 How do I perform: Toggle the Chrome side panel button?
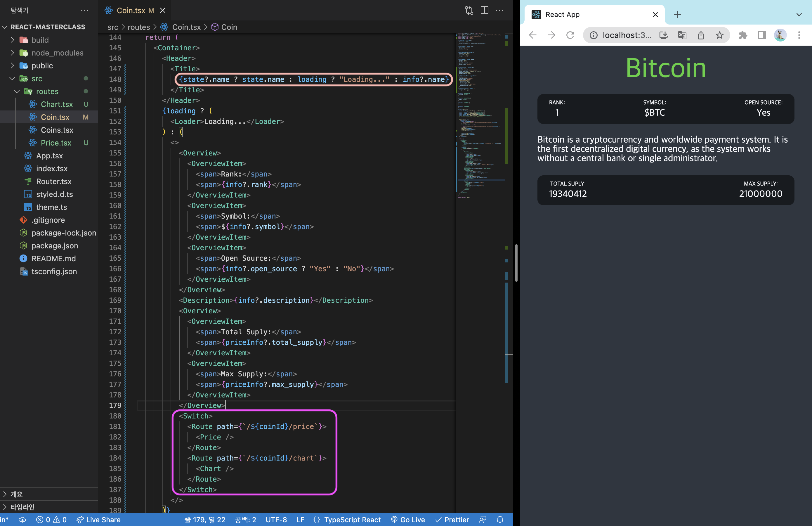(761, 35)
